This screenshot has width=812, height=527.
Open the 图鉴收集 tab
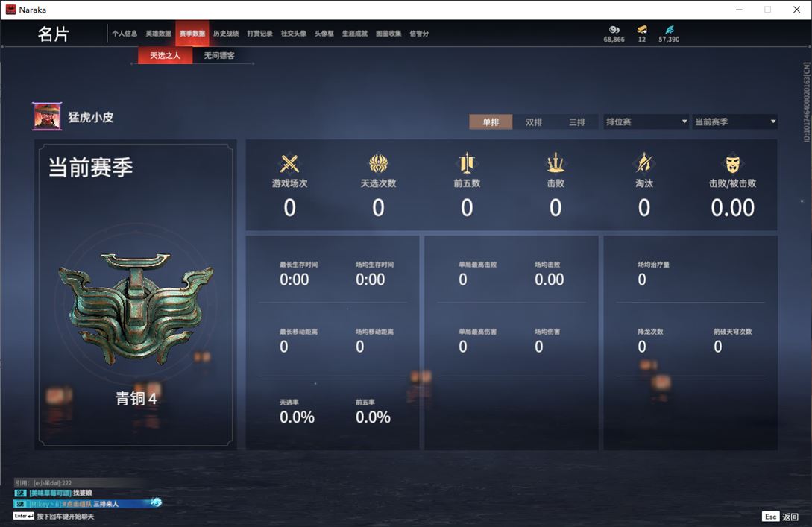coord(388,34)
